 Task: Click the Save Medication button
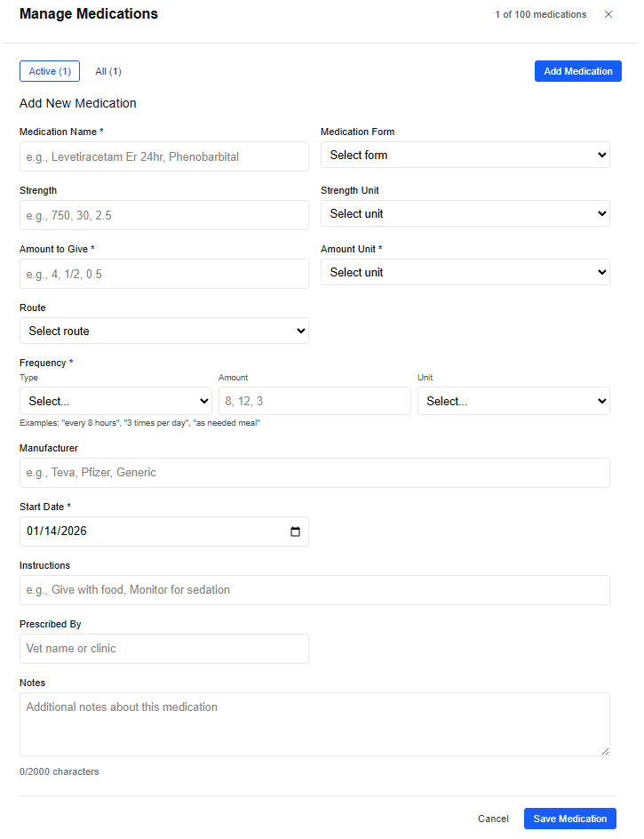click(569, 819)
